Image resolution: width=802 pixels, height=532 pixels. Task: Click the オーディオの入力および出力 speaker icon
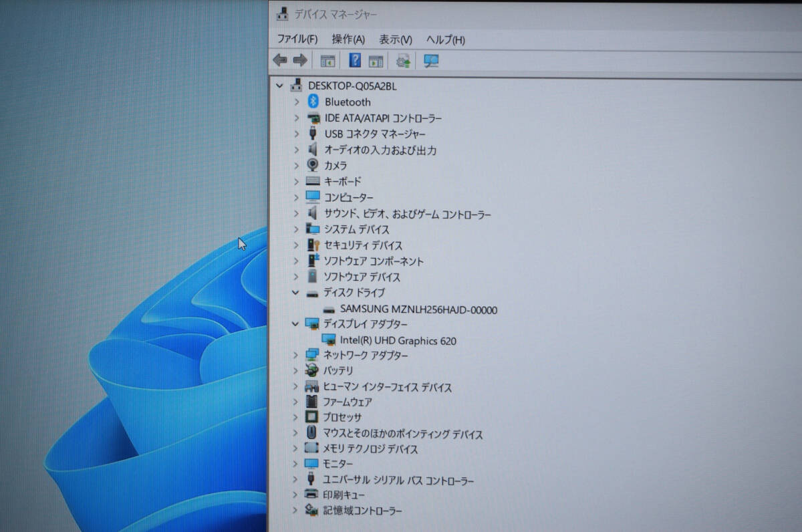312,150
